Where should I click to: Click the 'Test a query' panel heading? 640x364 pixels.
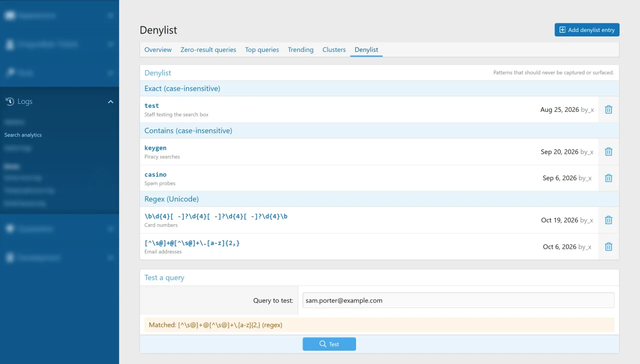pos(164,278)
